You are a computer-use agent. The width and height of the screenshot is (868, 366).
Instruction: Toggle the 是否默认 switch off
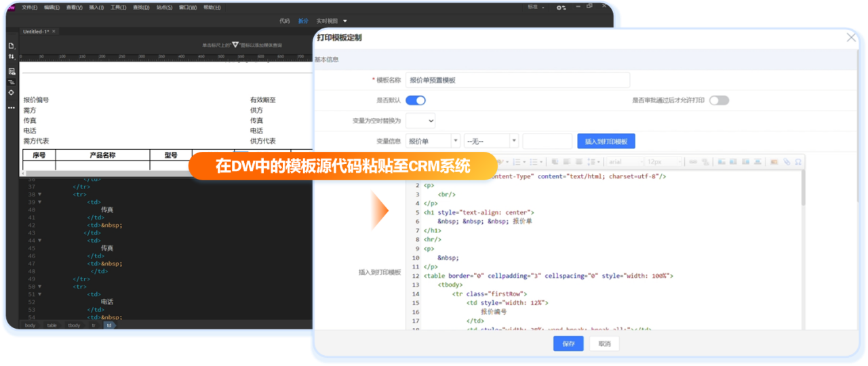coord(416,100)
